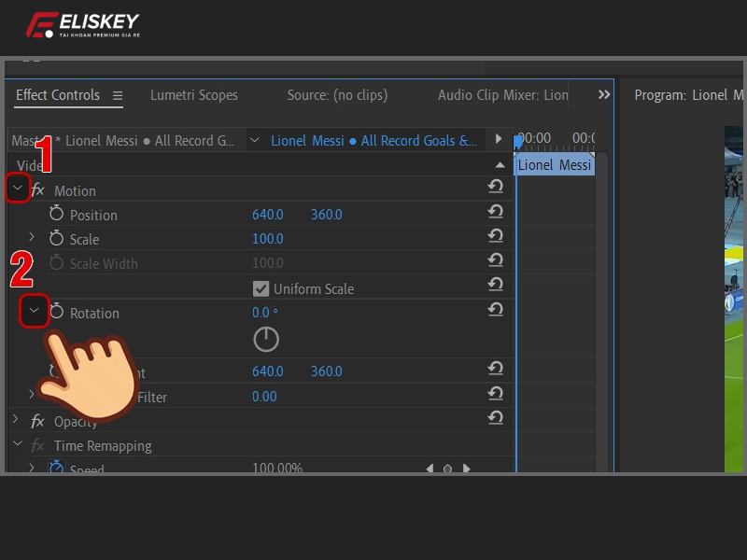Adjust the rotation dial control
747x560 pixels.
click(266, 339)
